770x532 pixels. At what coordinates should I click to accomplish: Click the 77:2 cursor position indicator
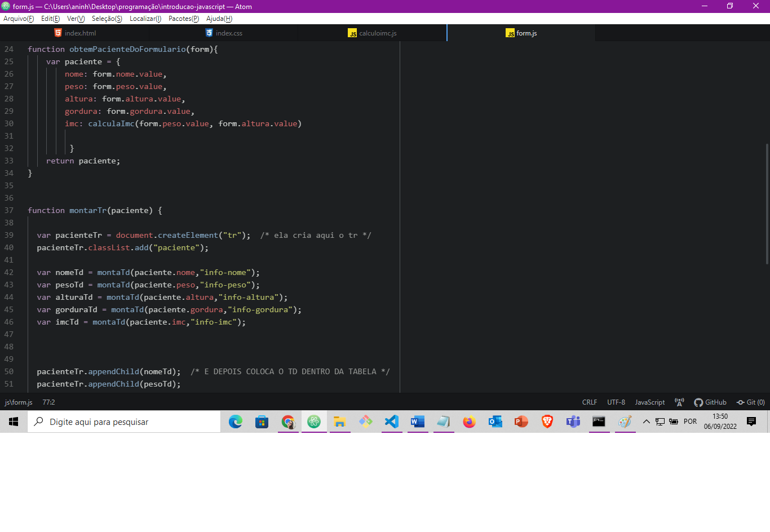pos(48,402)
